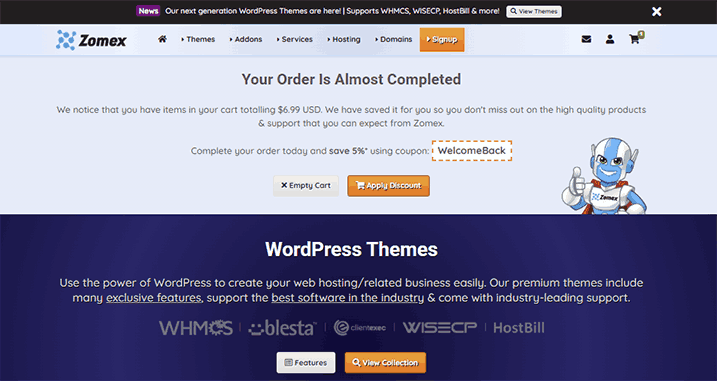Open the user account icon

[x=610, y=39]
